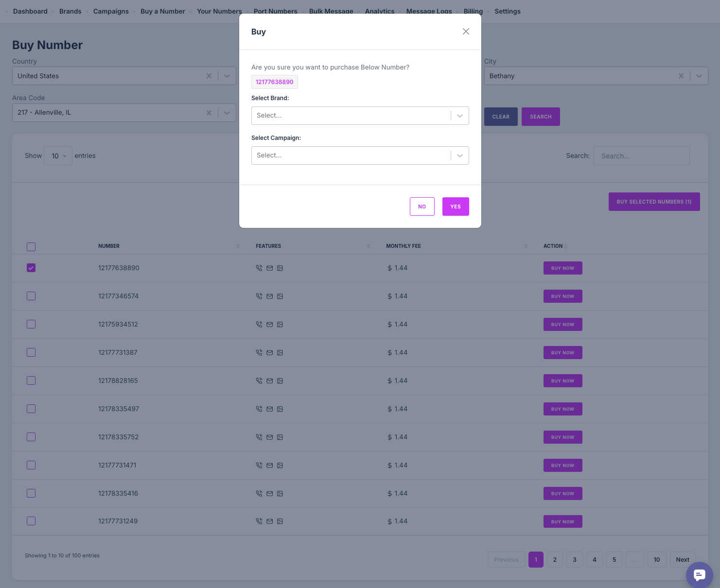Screen dimensions: 720x588
Task: Go to the Dashboard menu item
Action: (30, 11)
